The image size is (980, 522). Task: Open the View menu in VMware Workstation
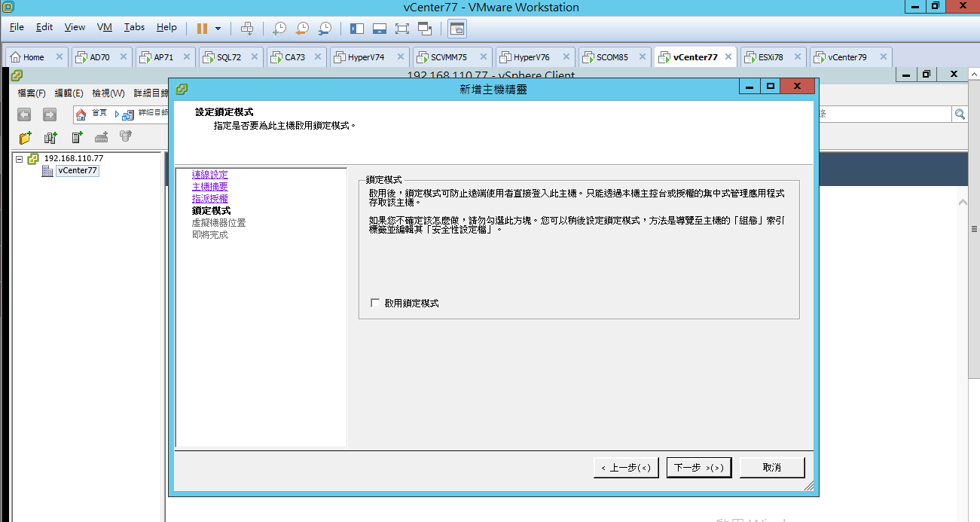[75, 27]
